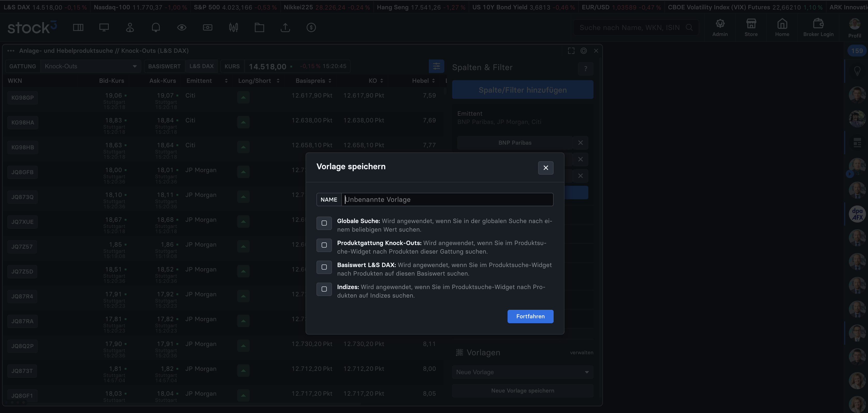Open the desktop monitor icon in toolbar
868x413 pixels.
coord(104,28)
